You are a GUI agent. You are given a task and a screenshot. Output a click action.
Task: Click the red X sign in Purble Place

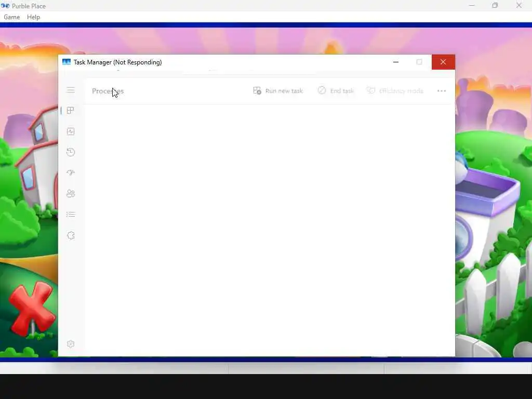(32, 309)
